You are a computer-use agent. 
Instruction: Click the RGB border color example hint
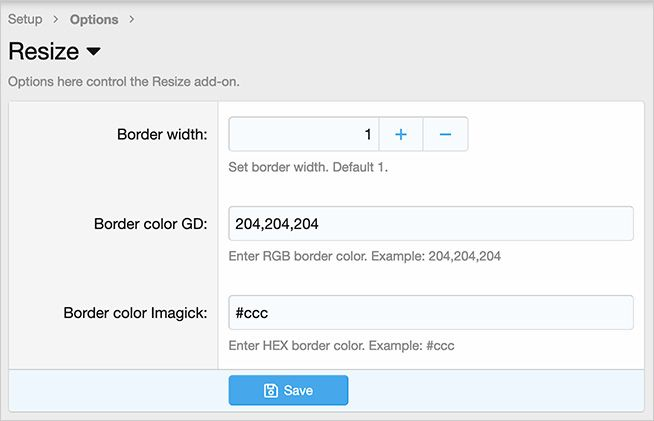pyautogui.click(x=365, y=256)
